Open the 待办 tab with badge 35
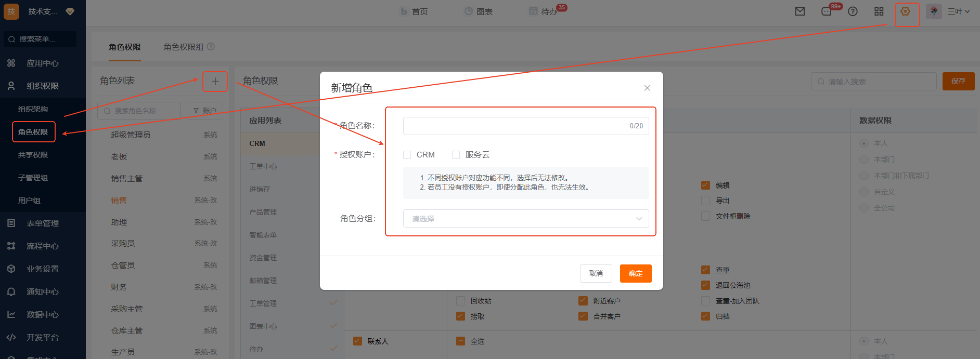Viewport: 980px width, 359px height. 543,11
